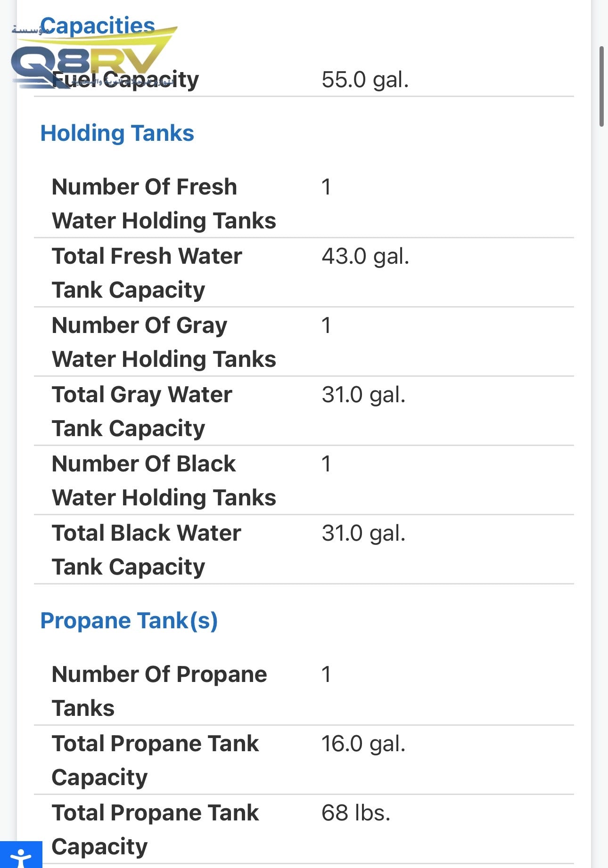Select the 16.0 gal. propane capacity value
Viewport: 608px width, 868px height.
[x=363, y=744]
